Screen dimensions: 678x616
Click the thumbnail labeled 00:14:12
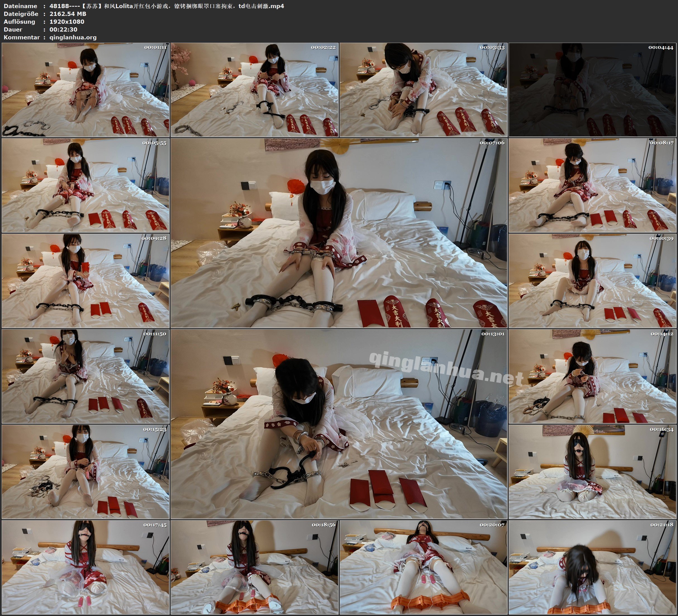(592, 376)
